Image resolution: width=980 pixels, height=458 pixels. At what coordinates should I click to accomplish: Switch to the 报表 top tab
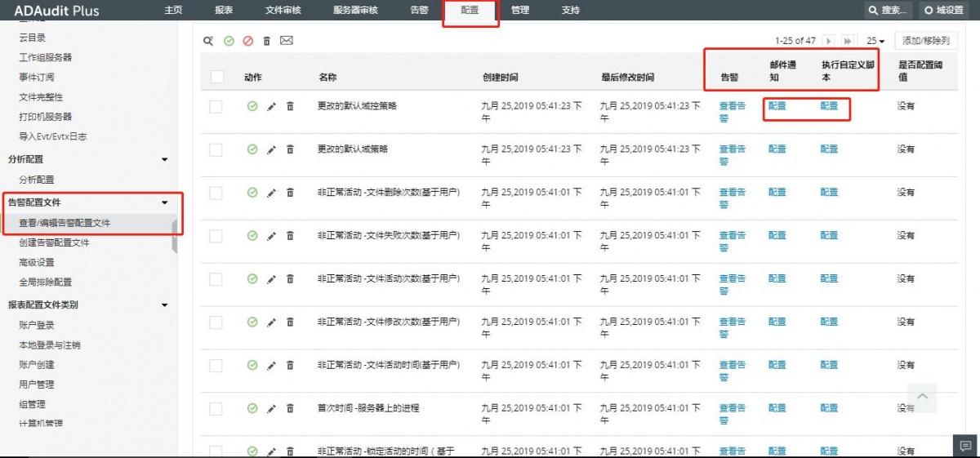point(223,10)
